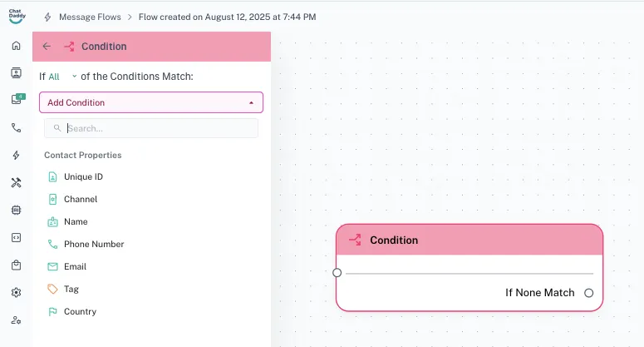This screenshot has height=347, width=644.
Task: Select Channel contact property
Action: click(81, 200)
